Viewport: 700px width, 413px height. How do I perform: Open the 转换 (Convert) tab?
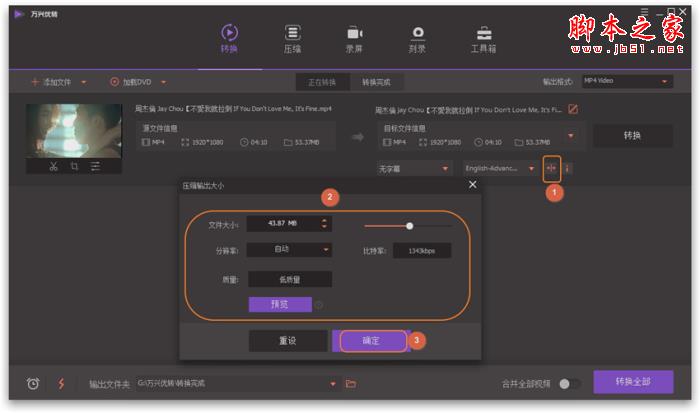point(229,39)
